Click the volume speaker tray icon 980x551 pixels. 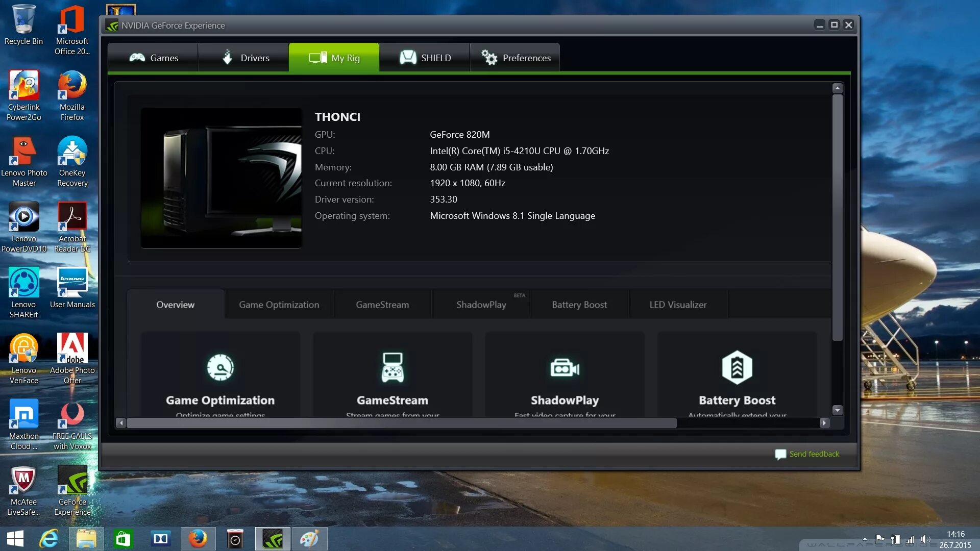coord(925,539)
